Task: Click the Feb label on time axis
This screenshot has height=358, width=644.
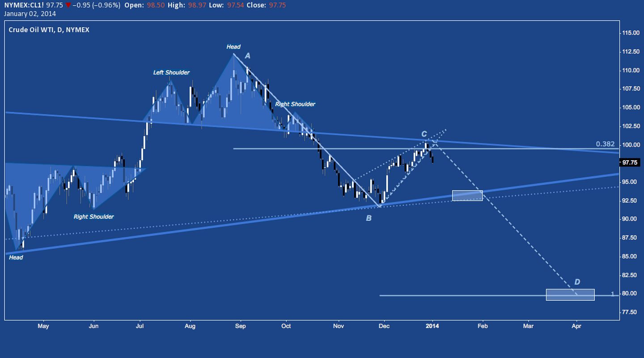Action: [x=482, y=326]
